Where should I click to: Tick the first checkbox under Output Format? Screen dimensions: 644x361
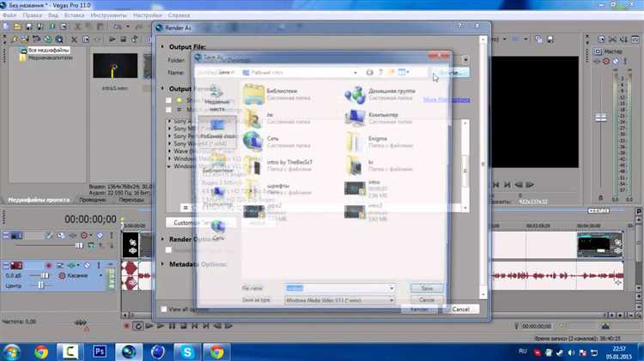coord(168,100)
